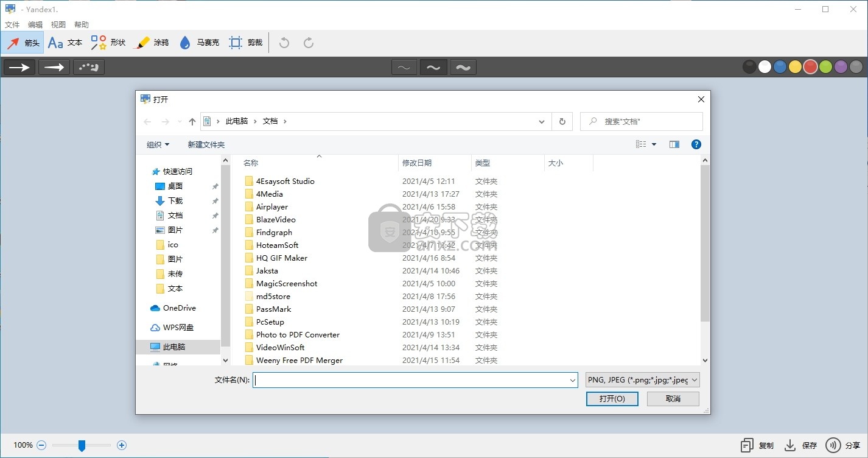Go up one folder level
868x458 pixels.
coord(192,122)
